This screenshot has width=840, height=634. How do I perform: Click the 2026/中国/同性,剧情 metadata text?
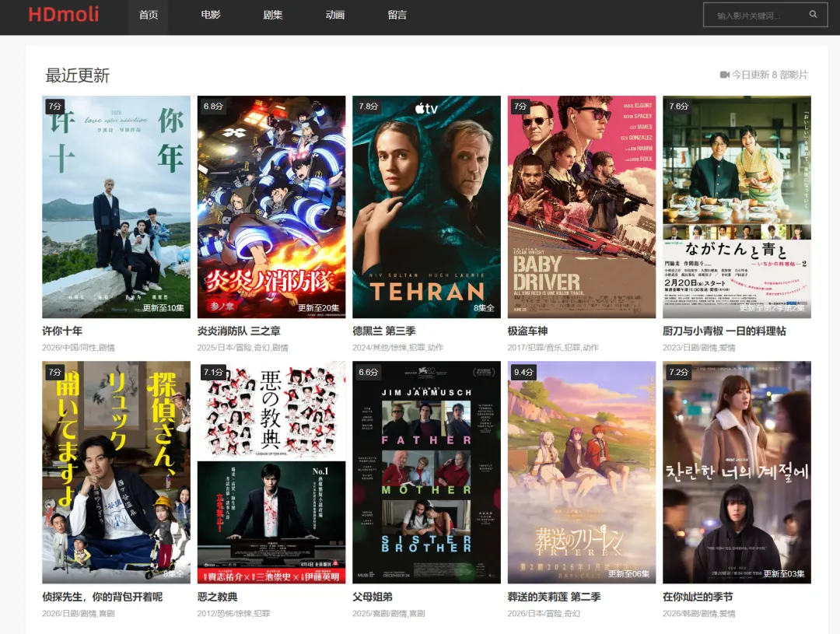(79, 348)
